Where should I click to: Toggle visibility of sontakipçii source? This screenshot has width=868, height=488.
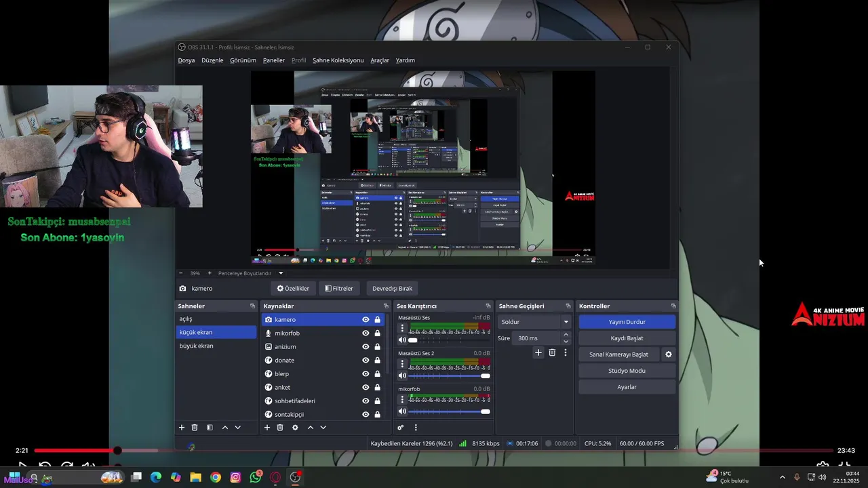pyautogui.click(x=366, y=414)
